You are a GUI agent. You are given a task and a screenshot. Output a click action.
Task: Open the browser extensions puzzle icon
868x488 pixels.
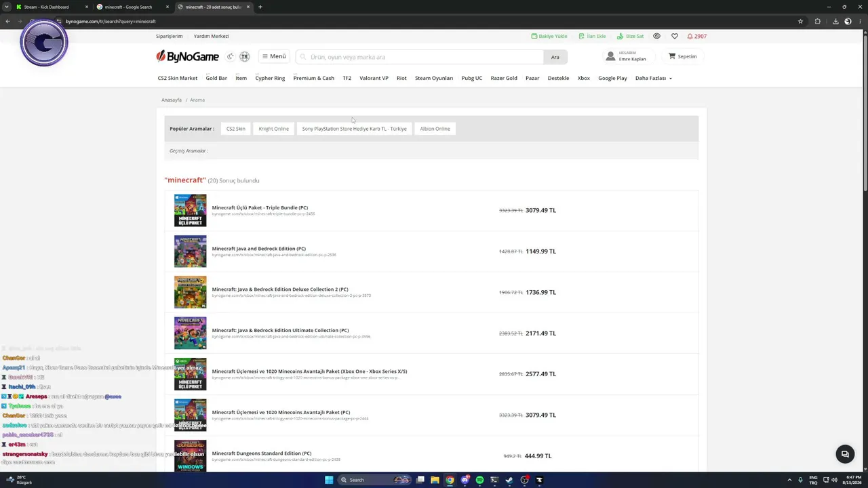click(818, 21)
